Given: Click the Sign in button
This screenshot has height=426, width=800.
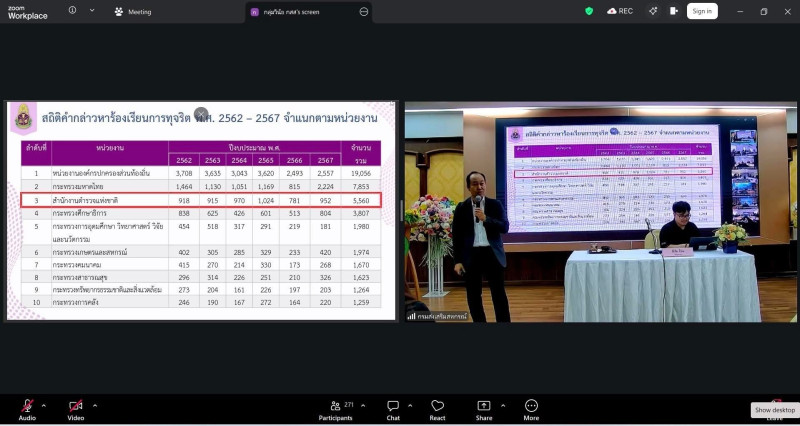Looking at the screenshot, I should point(702,11).
